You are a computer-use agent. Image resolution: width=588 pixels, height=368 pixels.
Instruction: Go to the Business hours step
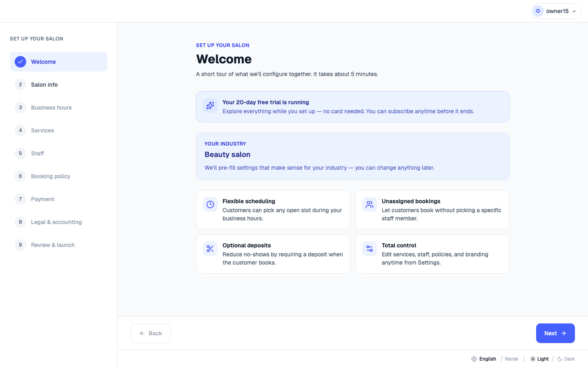coord(58,108)
